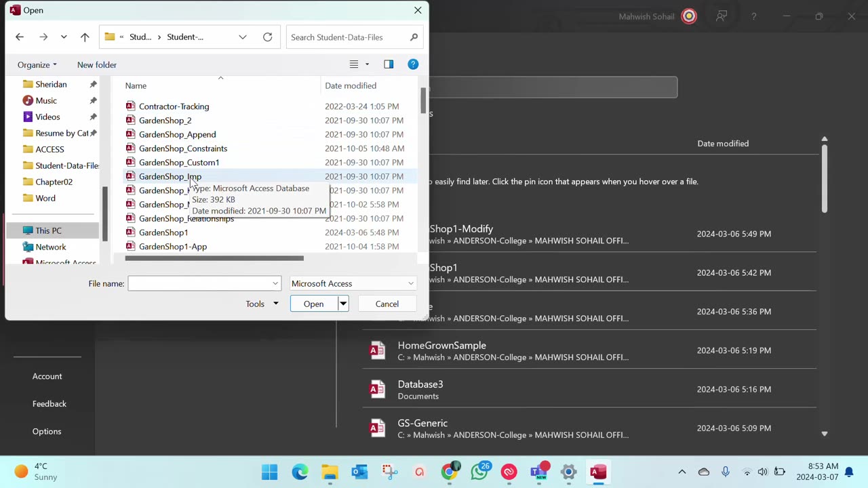The height and width of the screenshot is (488, 868).
Task: Click the OneDrive cloud tray icon
Action: (x=704, y=472)
